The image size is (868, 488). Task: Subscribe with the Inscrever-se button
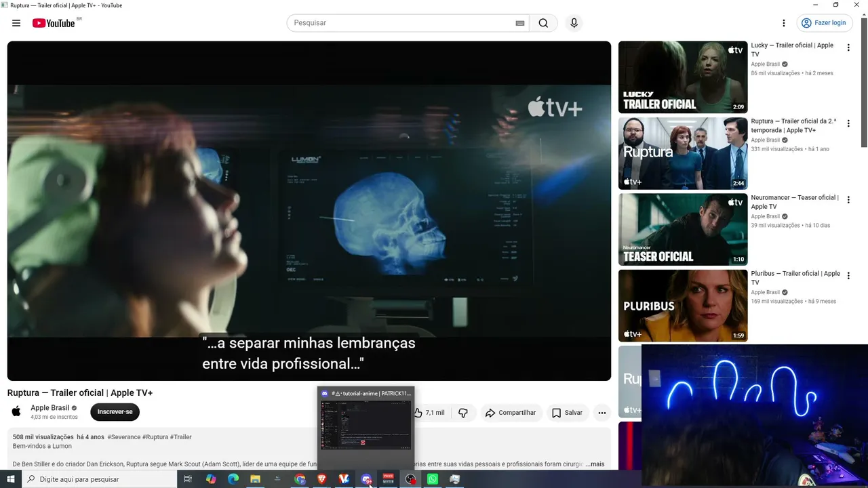[x=115, y=412]
